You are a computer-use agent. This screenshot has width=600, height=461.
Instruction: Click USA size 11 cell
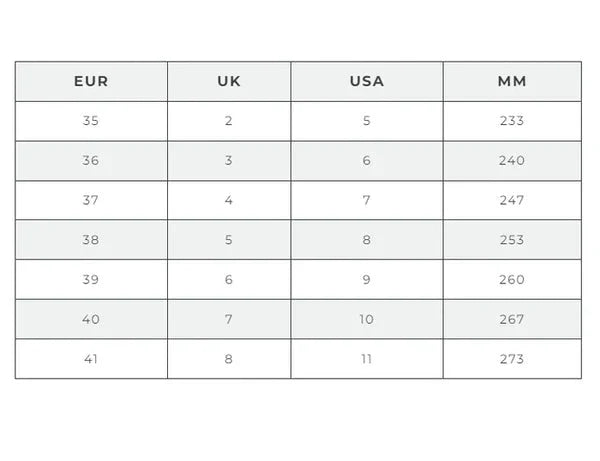pyautogui.click(x=367, y=359)
